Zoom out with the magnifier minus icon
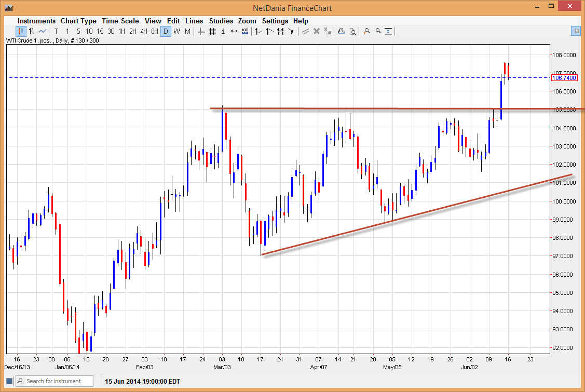The height and width of the screenshot is (392, 585). pyautogui.click(x=377, y=31)
